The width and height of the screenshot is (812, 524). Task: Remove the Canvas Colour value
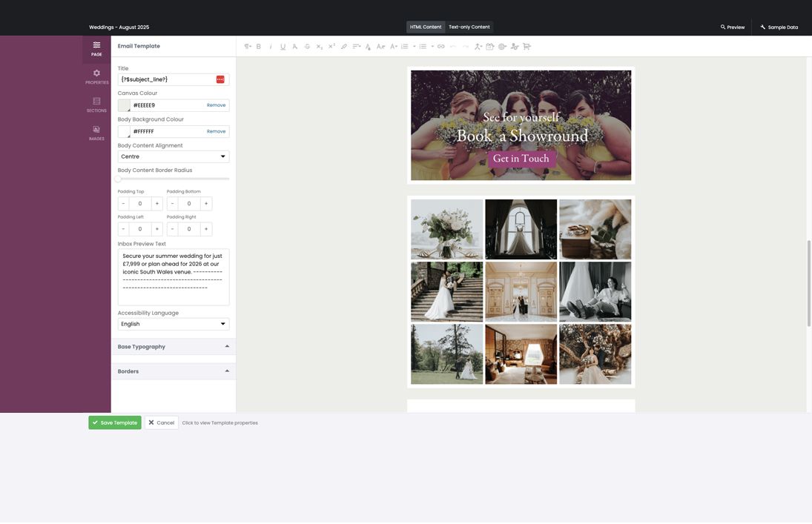216,105
